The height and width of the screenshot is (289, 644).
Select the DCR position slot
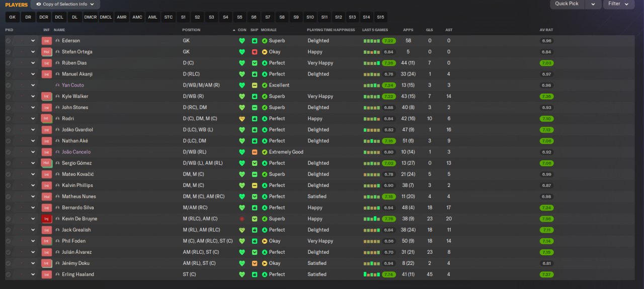[44, 17]
